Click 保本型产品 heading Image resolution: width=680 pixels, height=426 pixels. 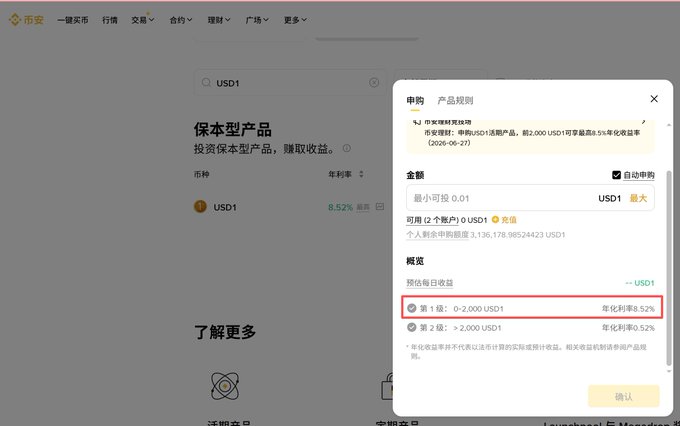pos(232,129)
